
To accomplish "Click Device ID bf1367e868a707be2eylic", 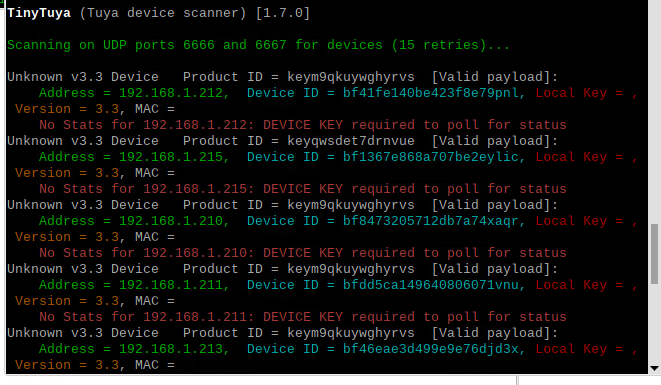I will [431, 157].
